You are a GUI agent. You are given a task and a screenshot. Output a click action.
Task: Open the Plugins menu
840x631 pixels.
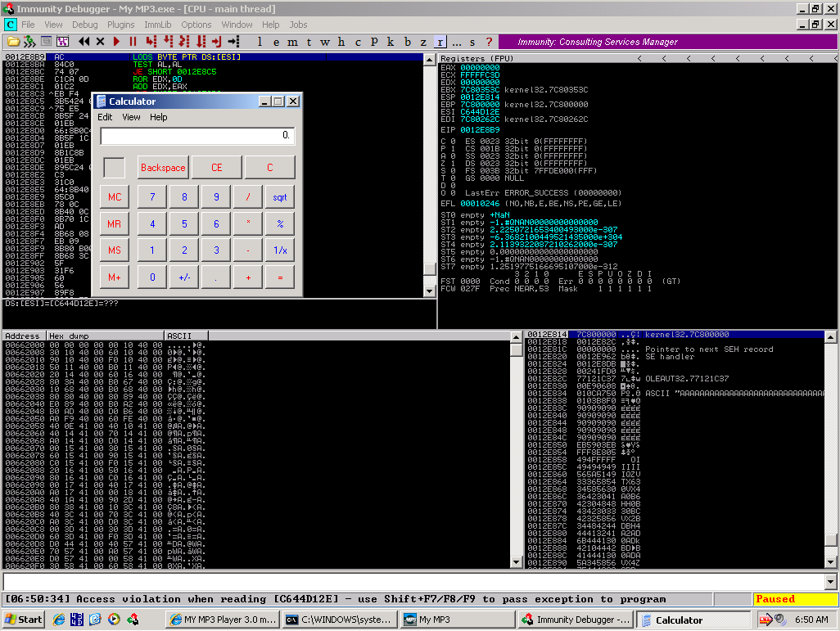pos(120,25)
